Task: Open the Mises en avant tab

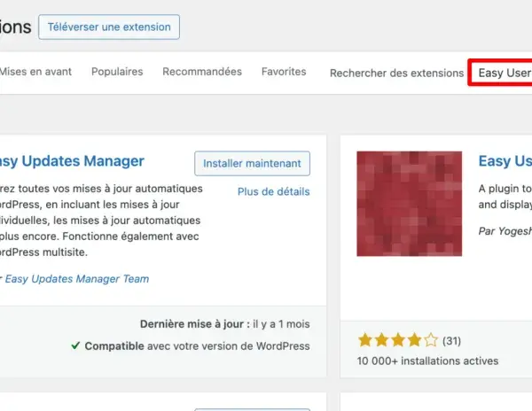Action: 35,72
